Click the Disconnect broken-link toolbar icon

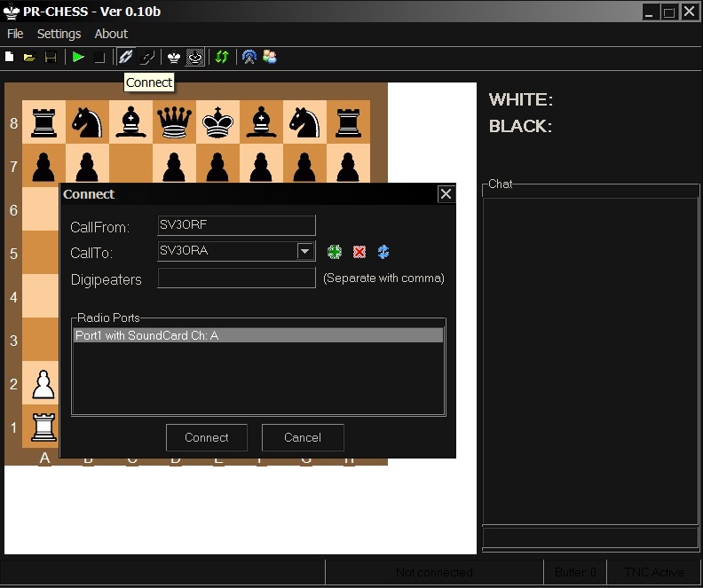click(148, 58)
